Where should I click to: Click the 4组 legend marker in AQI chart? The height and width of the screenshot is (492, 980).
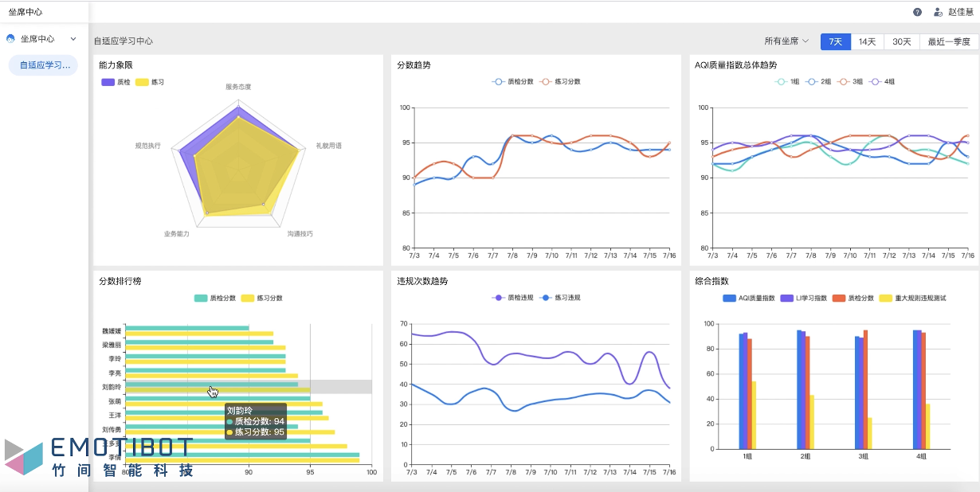coord(876,81)
